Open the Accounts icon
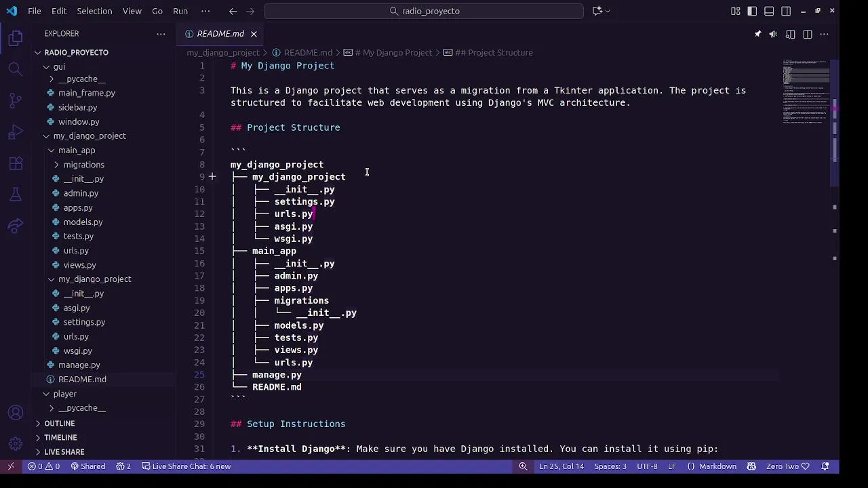 coord(16,413)
